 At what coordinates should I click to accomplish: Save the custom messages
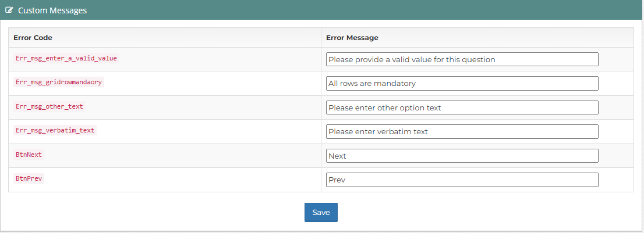pyautogui.click(x=321, y=212)
